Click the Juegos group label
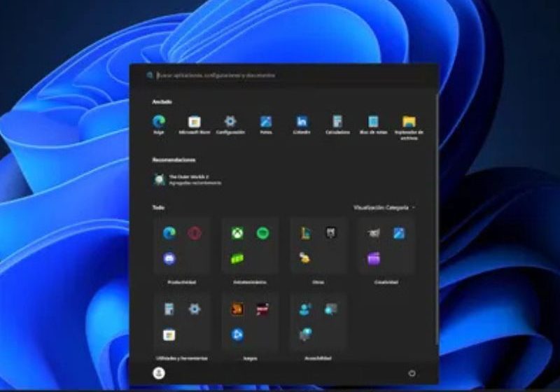This screenshot has height=392, width=560. [250, 358]
